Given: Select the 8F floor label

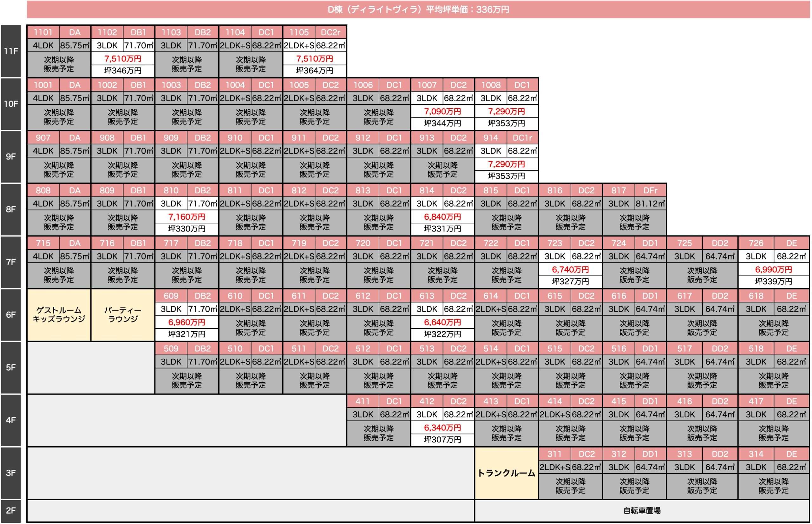Looking at the screenshot, I should 11,209.
